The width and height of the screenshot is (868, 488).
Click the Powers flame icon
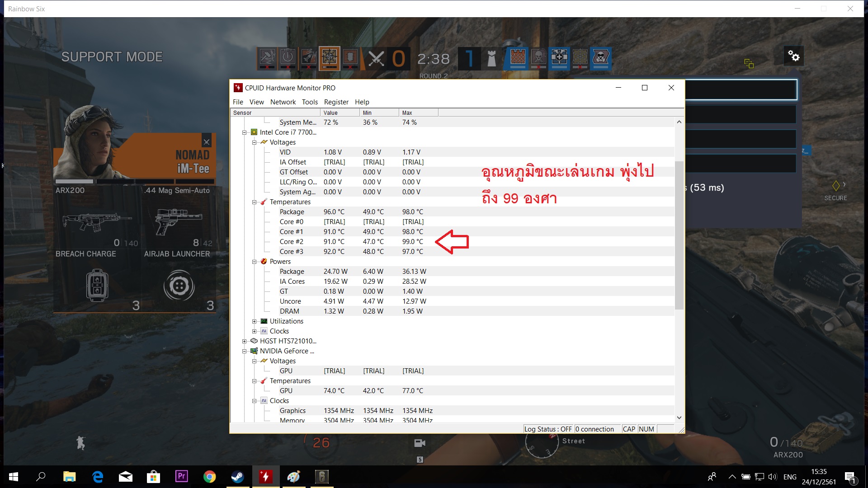point(264,262)
